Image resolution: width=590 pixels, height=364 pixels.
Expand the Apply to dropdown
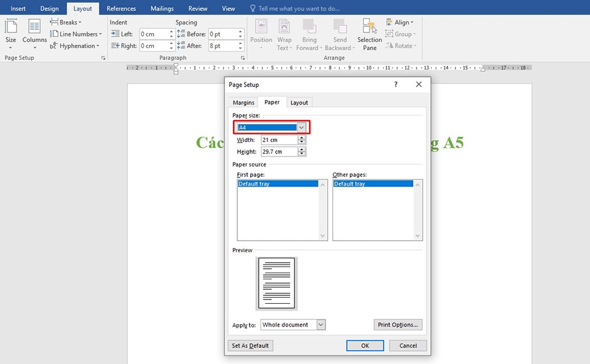320,325
